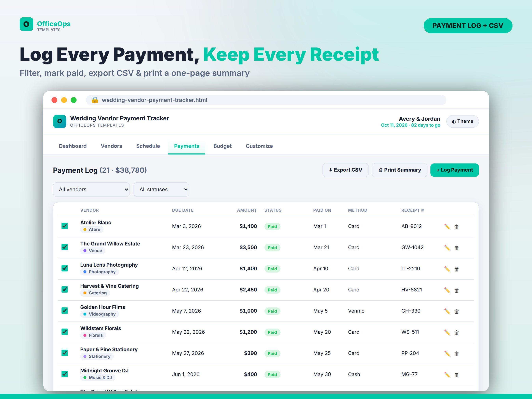Click the Print Summary button
The width and height of the screenshot is (532, 399).
pos(399,170)
